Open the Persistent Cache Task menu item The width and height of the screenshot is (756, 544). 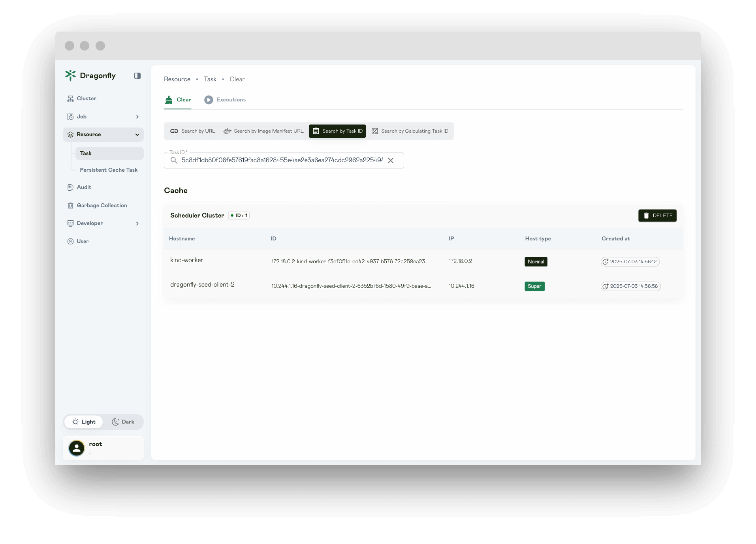point(109,170)
